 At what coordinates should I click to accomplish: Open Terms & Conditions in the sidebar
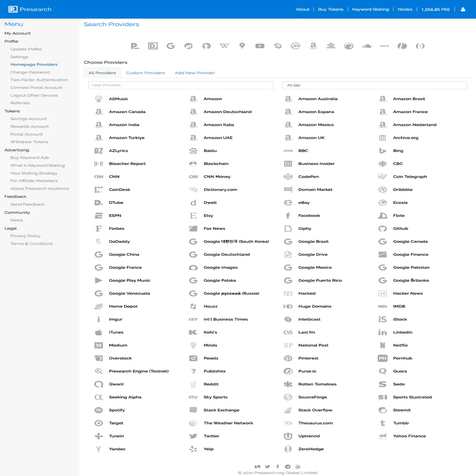(32, 244)
